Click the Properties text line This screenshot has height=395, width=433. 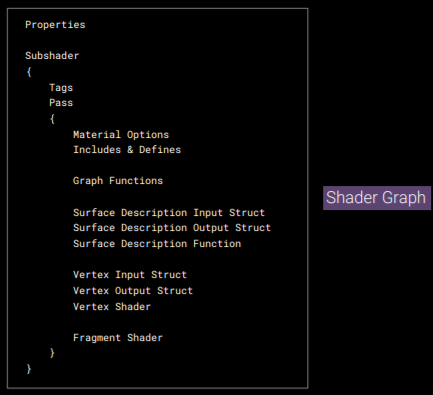(55, 25)
